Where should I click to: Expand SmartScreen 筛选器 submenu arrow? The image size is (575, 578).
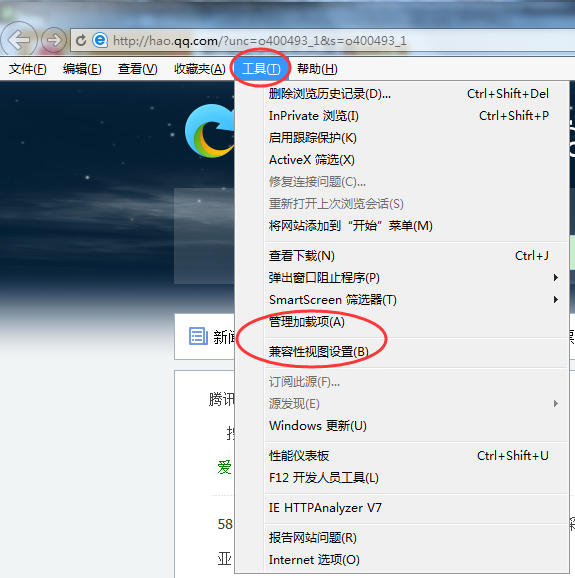[555, 300]
